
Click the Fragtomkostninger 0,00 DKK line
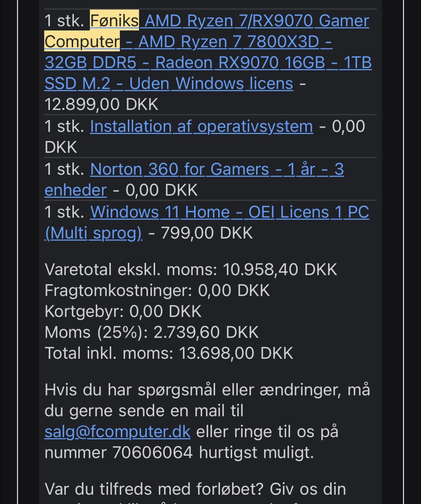click(x=157, y=291)
